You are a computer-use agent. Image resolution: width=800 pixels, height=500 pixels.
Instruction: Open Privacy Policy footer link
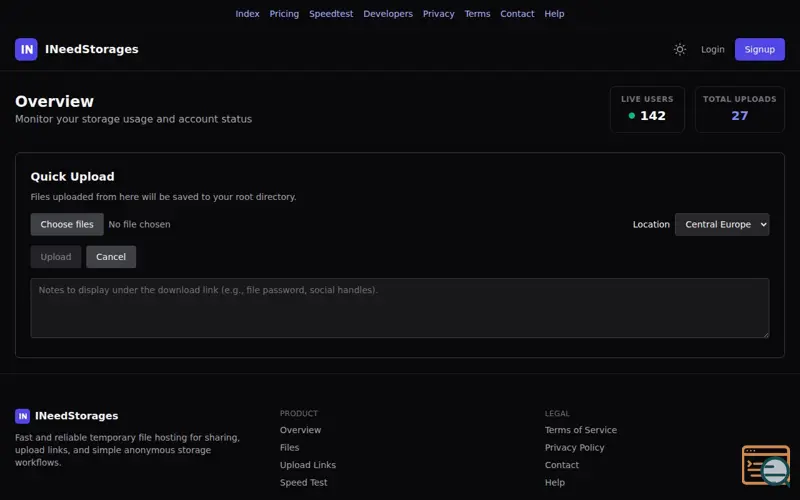574,447
